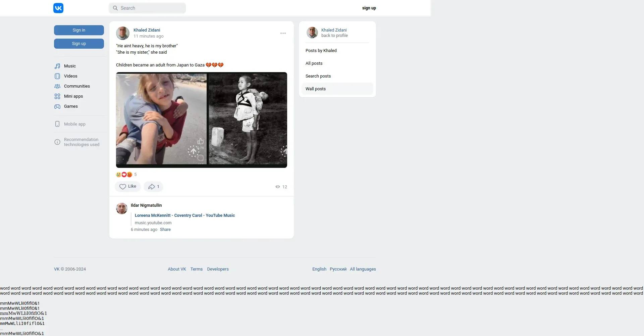
Task: Select All posts filter
Action: point(337,63)
